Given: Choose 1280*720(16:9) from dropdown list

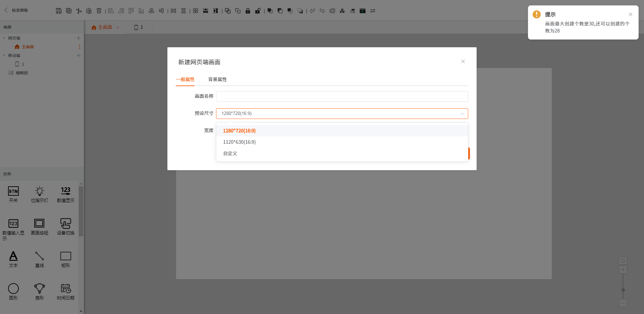Looking at the screenshot, I should tap(342, 131).
